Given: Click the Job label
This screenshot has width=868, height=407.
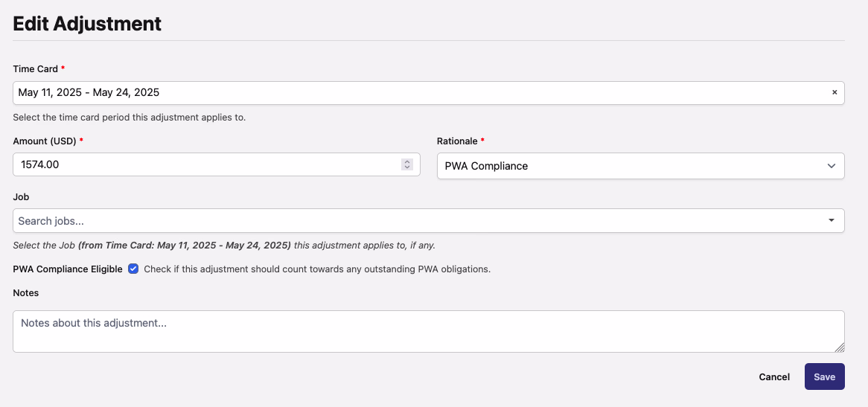Looking at the screenshot, I should click(x=21, y=197).
